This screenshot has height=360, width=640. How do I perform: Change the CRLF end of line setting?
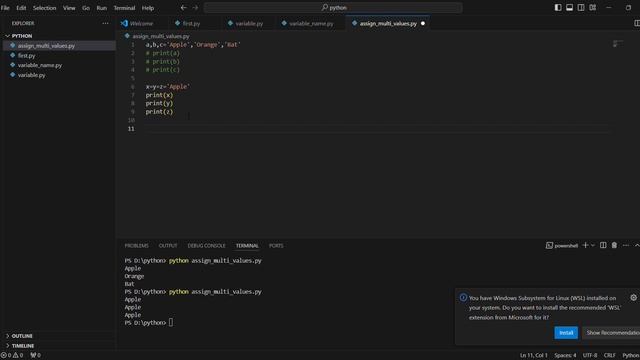(x=609, y=356)
